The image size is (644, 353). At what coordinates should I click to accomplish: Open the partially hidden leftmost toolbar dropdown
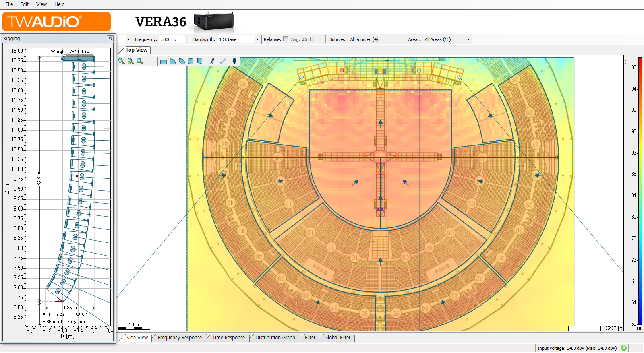(x=128, y=39)
